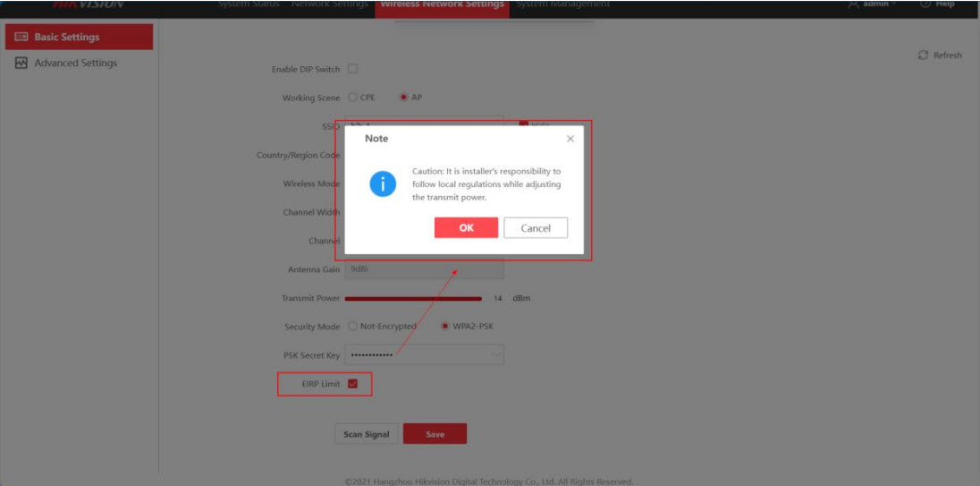The image size is (980, 486).
Task: Uncheck the EIRP Limit checkbox
Action: [x=352, y=384]
